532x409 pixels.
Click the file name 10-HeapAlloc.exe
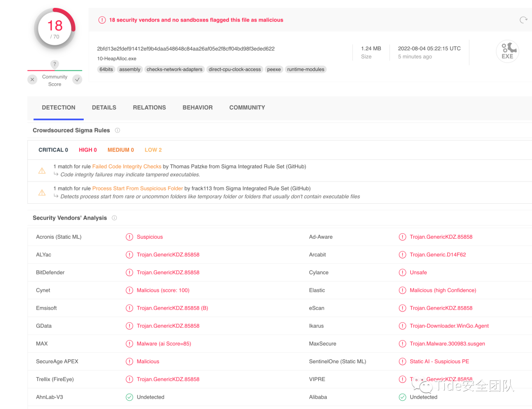(116, 59)
